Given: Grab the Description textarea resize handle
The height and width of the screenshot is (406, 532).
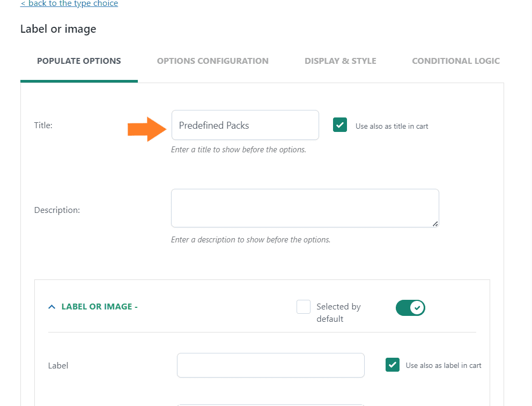Looking at the screenshot, I should pyautogui.click(x=435, y=224).
